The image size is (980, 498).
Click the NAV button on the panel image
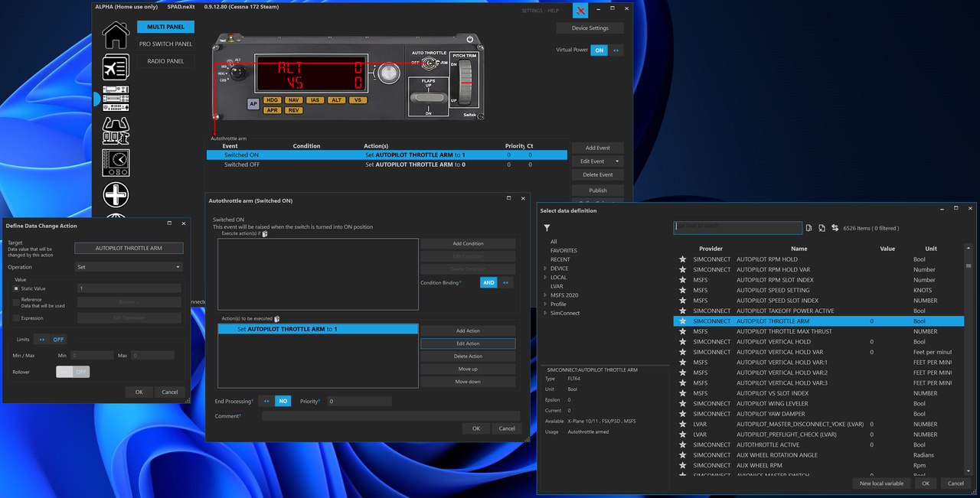[x=293, y=100]
